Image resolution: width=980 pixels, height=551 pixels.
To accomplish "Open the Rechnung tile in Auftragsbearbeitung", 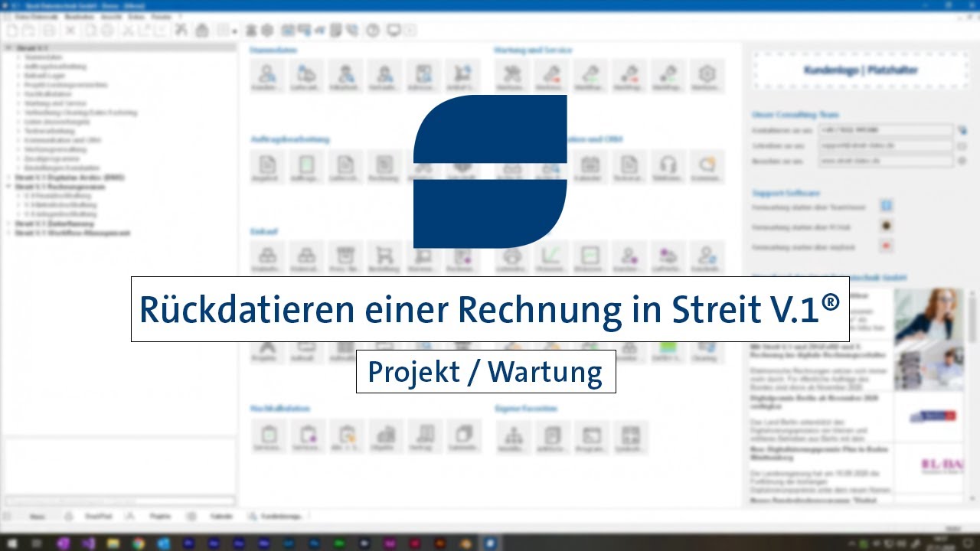I will point(384,168).
